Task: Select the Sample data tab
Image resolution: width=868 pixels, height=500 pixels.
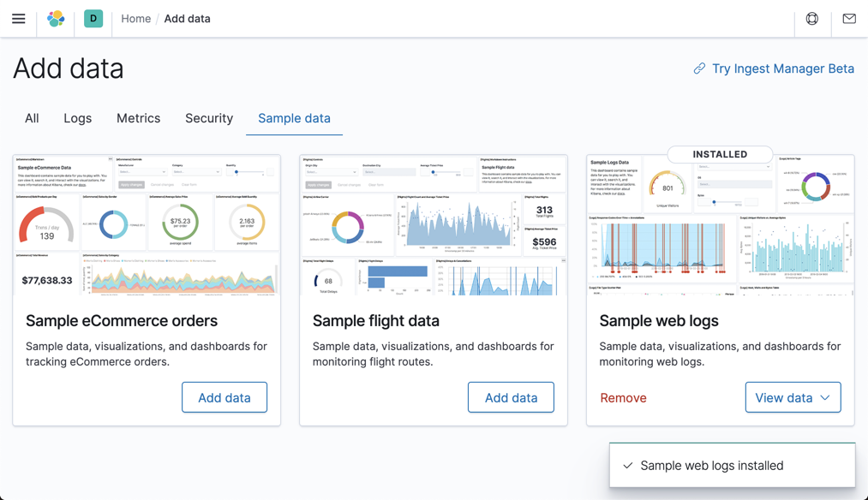Action: [294, 118]
